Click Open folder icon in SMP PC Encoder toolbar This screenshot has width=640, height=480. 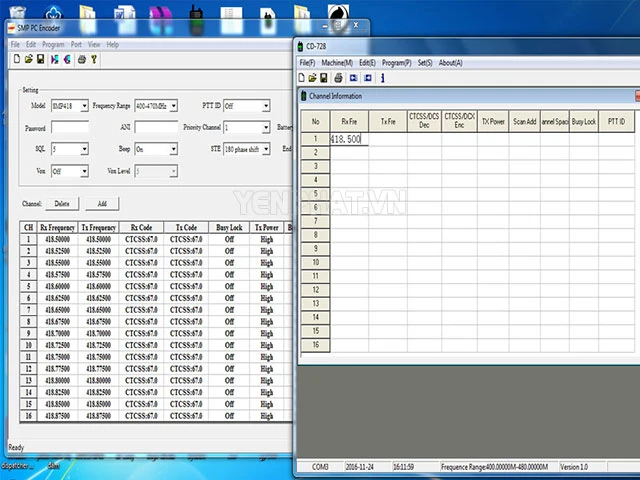[27, 59]
